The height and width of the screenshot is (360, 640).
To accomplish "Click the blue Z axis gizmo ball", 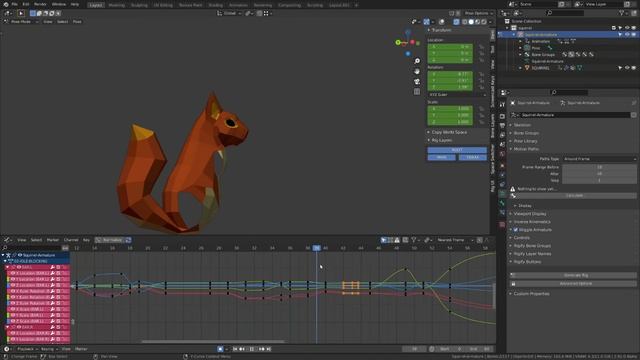I will pyautogui.click(x=408, y=53).
